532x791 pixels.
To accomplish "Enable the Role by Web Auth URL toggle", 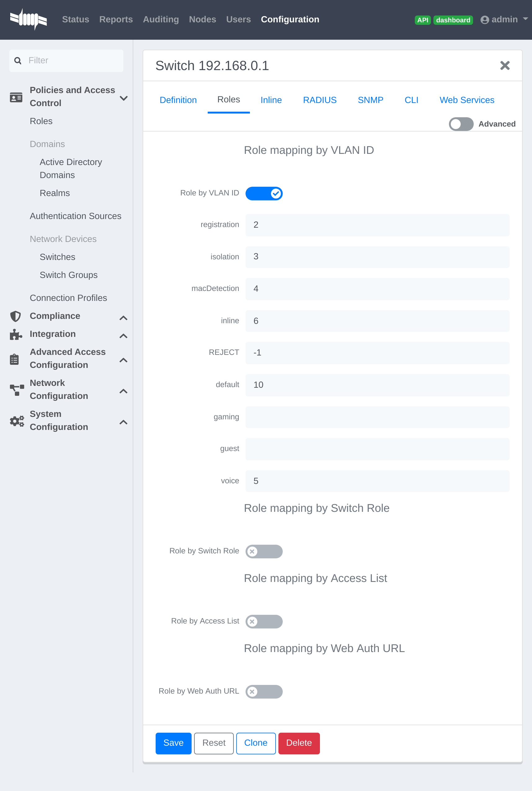I will coord(264,691).
